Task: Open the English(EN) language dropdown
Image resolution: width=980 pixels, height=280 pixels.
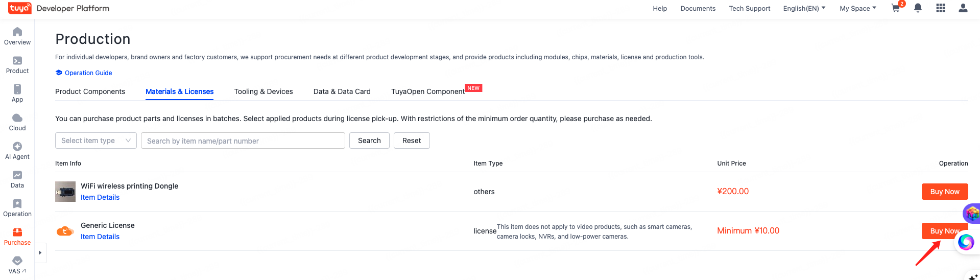Action: click(804, 8)
